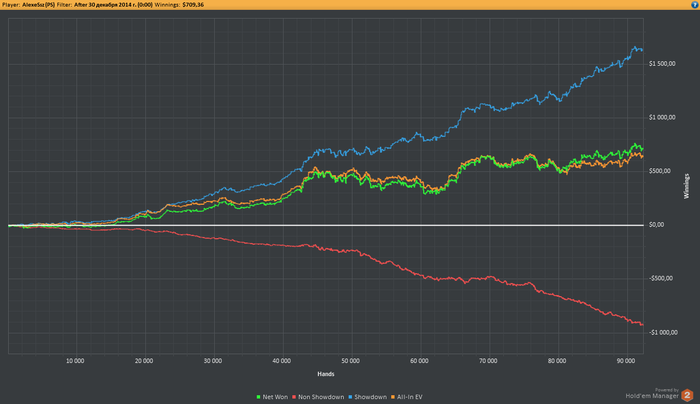700x404 pixels.
Task: Click the 40 000 hands axis label
Action: point(281,361)
